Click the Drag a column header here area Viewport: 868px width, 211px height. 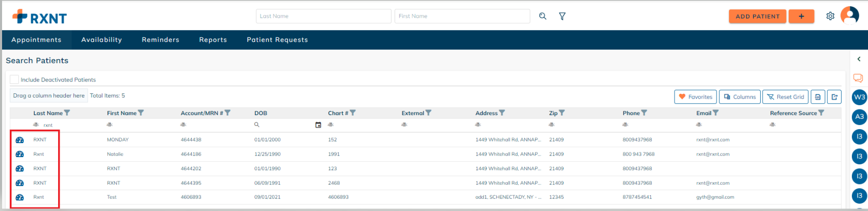(x=49, y=95)
